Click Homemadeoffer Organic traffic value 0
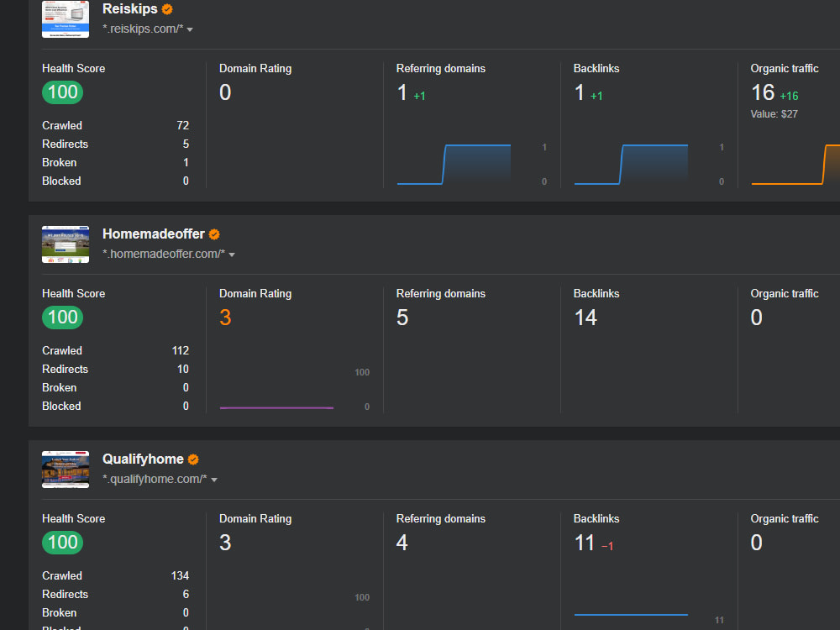Viewport: 840px width, 630px height. (757, 318)
